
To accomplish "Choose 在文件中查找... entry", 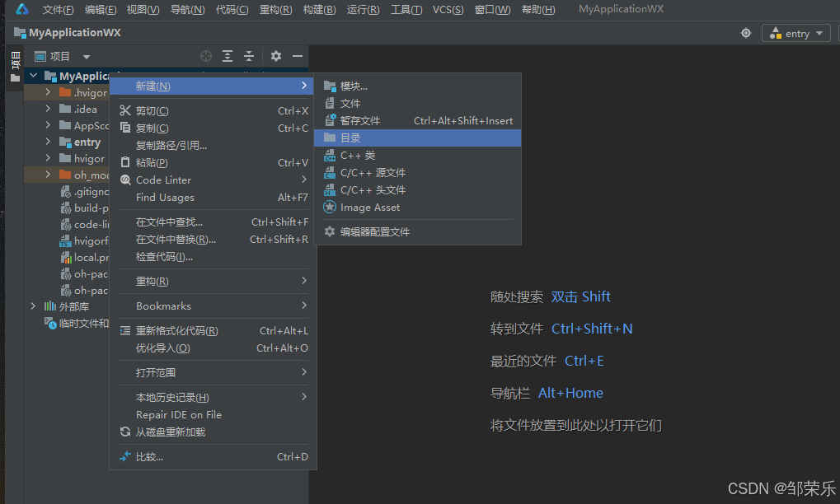I will click(x=214, y=222).
